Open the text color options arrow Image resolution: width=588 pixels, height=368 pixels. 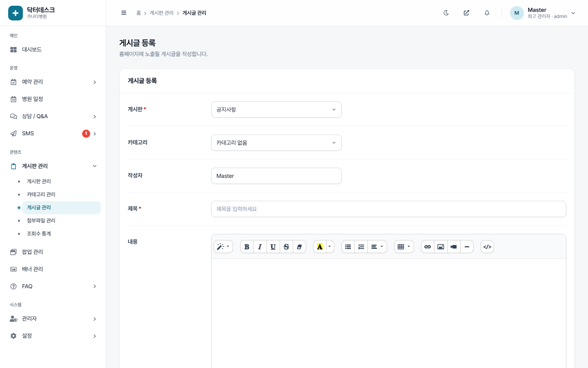coord(330,247)
